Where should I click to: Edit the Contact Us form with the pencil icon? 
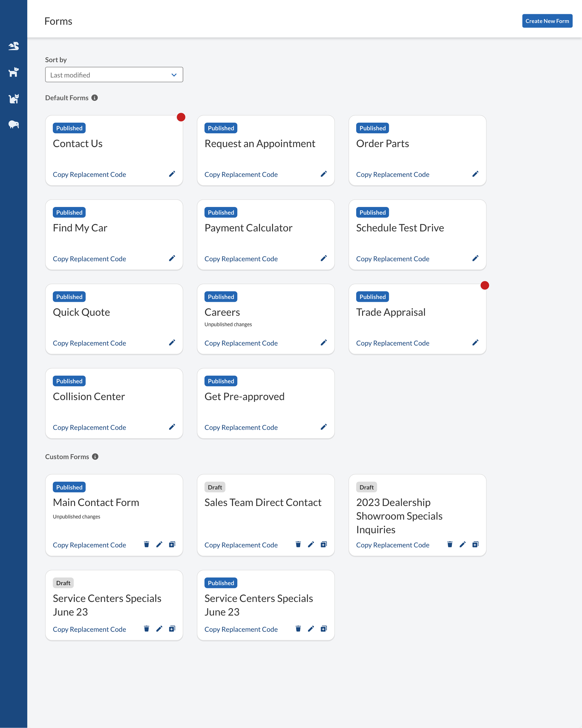172,174
